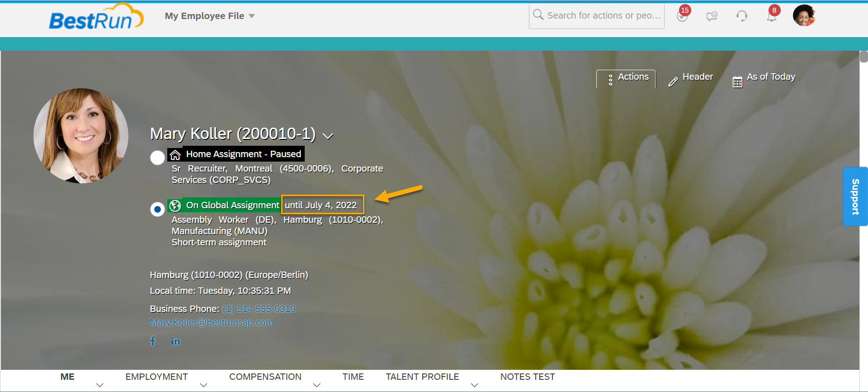The height and width of the screenshot is (392, 868).
Task: Click the Local time text line
Action: pos(220,291)
